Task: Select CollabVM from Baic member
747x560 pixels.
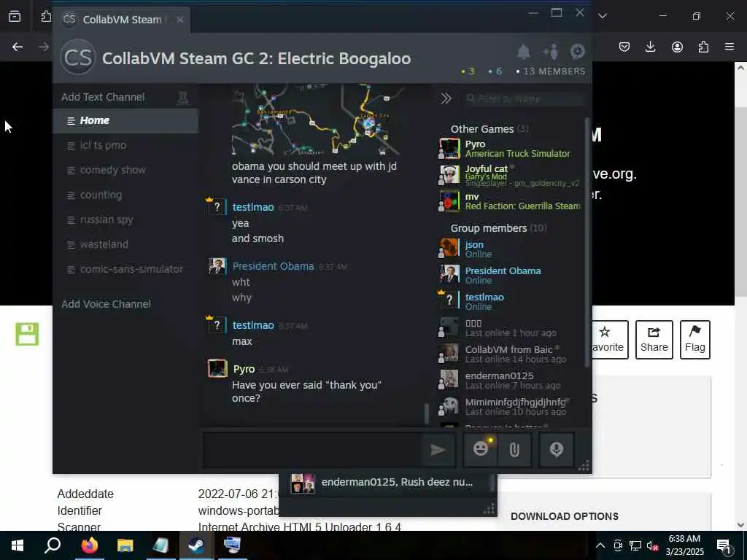Action: tap(511, 354)
